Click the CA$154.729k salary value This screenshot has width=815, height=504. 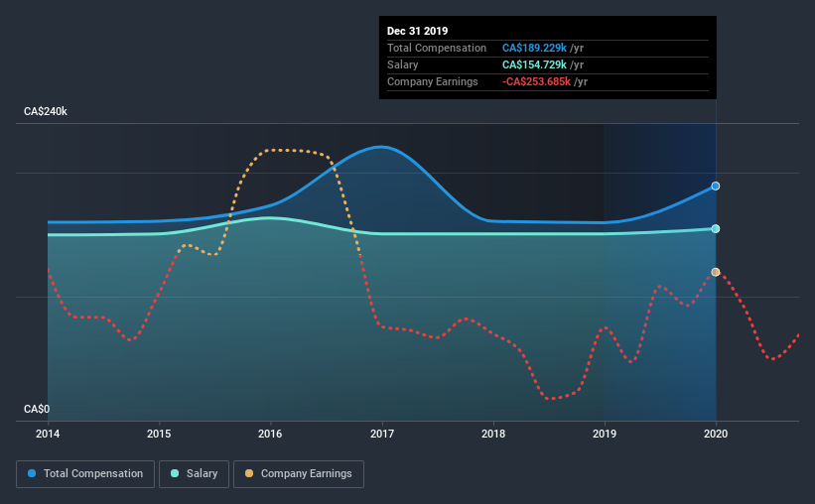coord(534,64)
